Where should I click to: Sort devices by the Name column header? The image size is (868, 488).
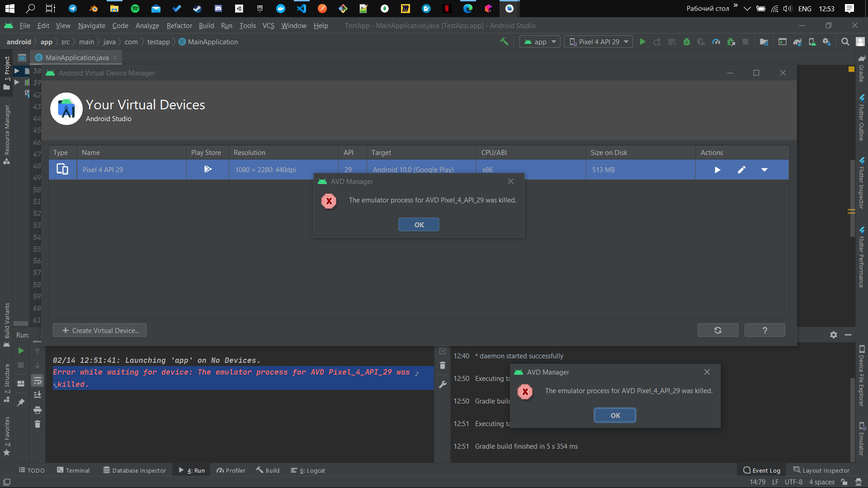132,153
